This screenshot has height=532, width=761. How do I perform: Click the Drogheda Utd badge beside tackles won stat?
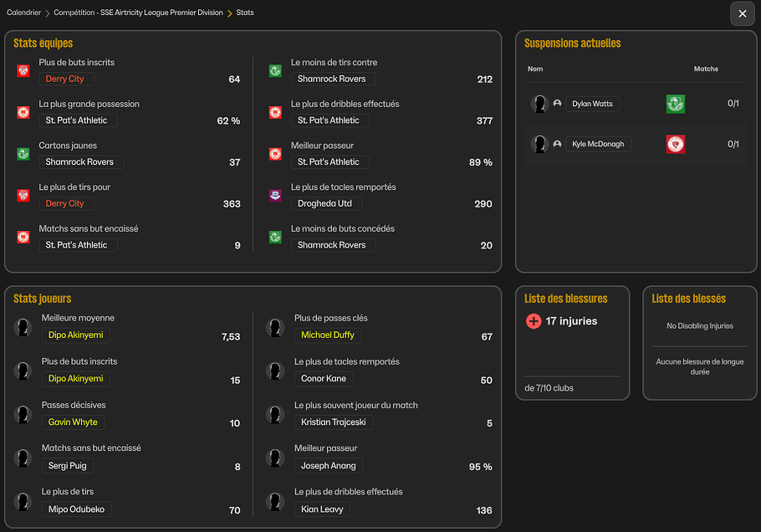(274, 195)
